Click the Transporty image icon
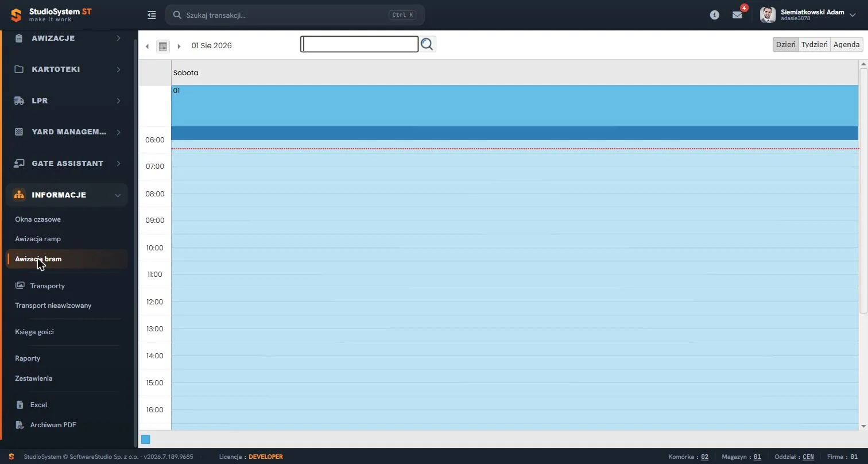This screenshot has width=868, height=464. point(20,285)
